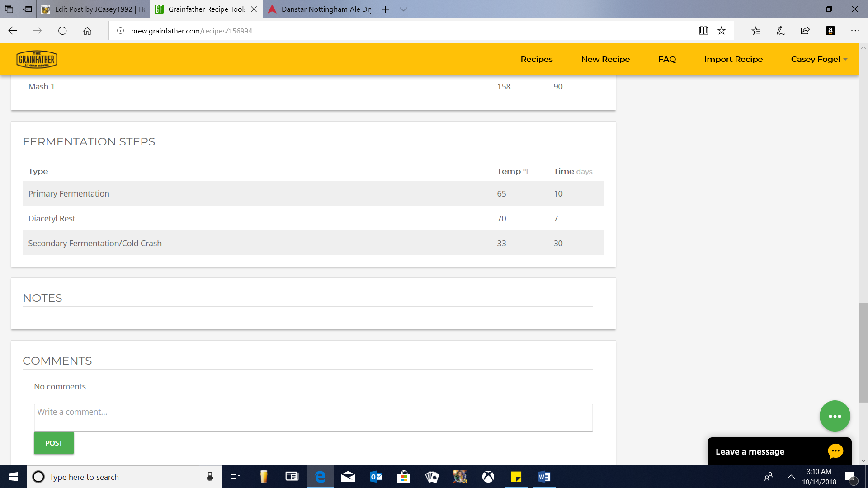Open the set aside tabs icon
The width and height of the screenshot is (868, 488).
tap(28, 9)
